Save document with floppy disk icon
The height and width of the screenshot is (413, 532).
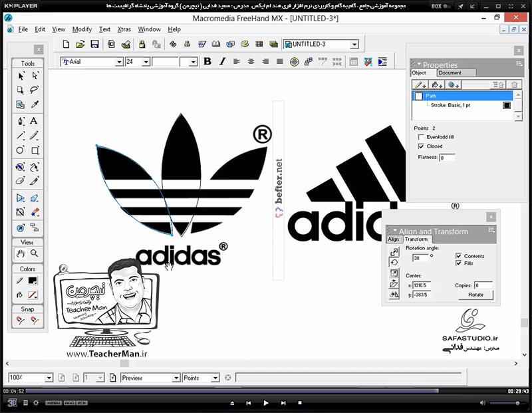click(94, 44)
